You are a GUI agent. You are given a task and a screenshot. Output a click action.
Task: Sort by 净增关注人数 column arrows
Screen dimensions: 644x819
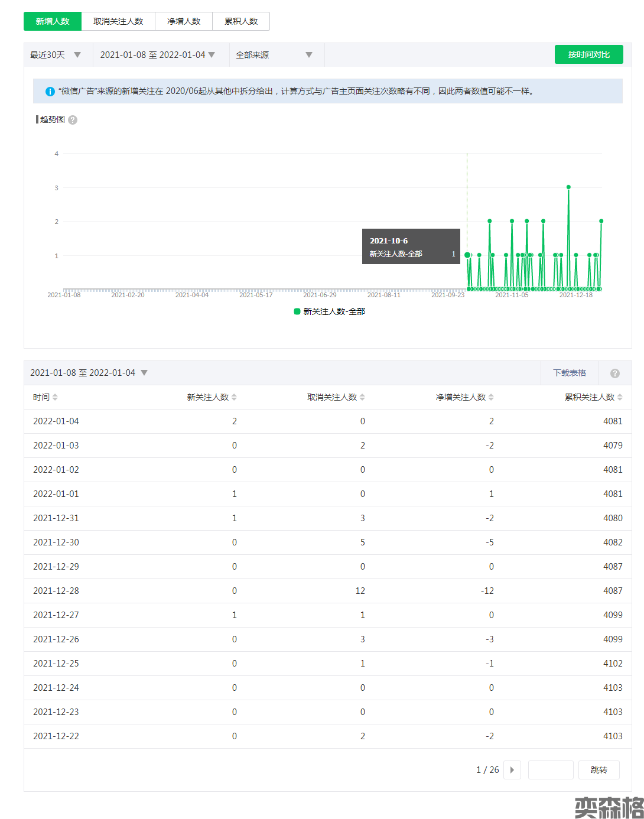click(x=491, y=397)
